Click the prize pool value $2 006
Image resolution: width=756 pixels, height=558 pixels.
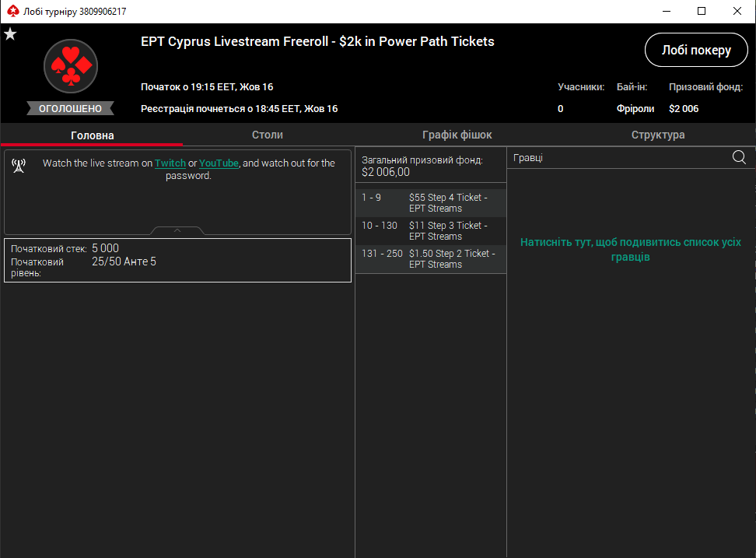(684, 108)
